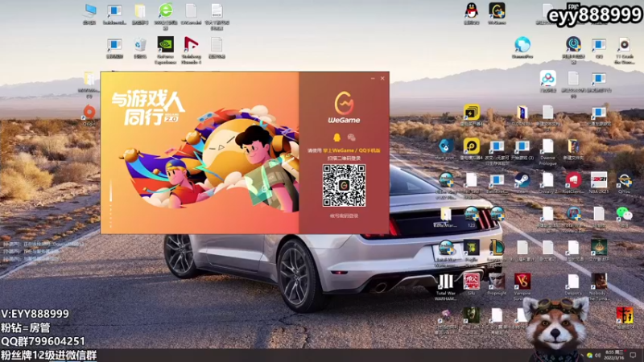Open the 雷电模拟器4 desktop shortcut
The height and width of the screenshot is (362, 644).
point(472,149)
